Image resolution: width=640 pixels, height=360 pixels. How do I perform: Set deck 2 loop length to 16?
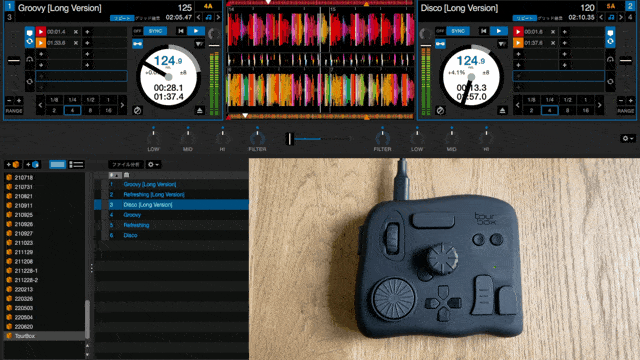tap(586, 111)
